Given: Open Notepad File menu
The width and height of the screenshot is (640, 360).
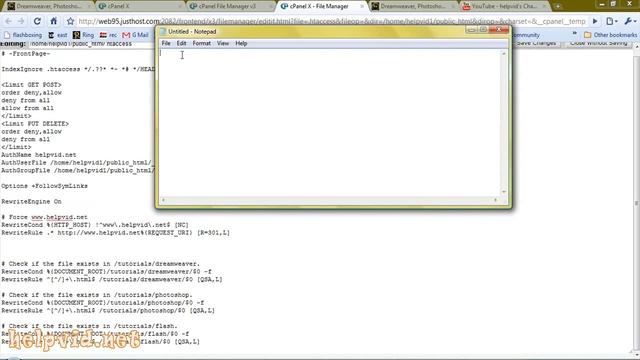Looking at the screenshot, I should [166, 43].
